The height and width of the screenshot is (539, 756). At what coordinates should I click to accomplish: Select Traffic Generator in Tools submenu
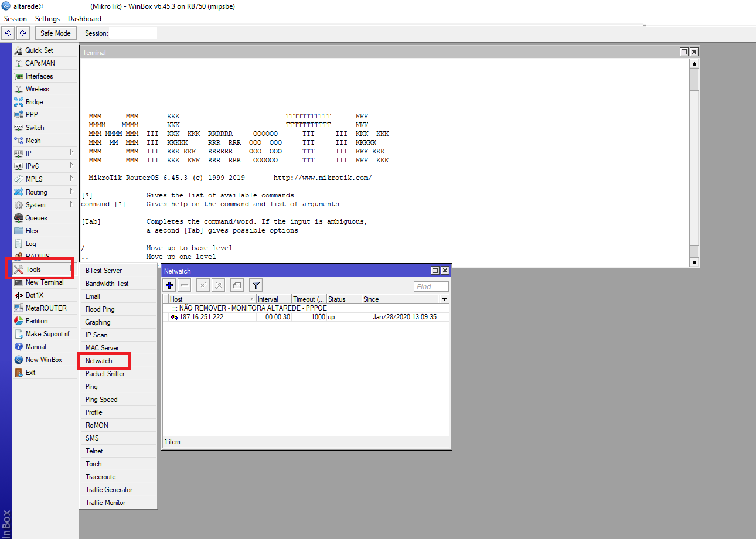point(118,490)
